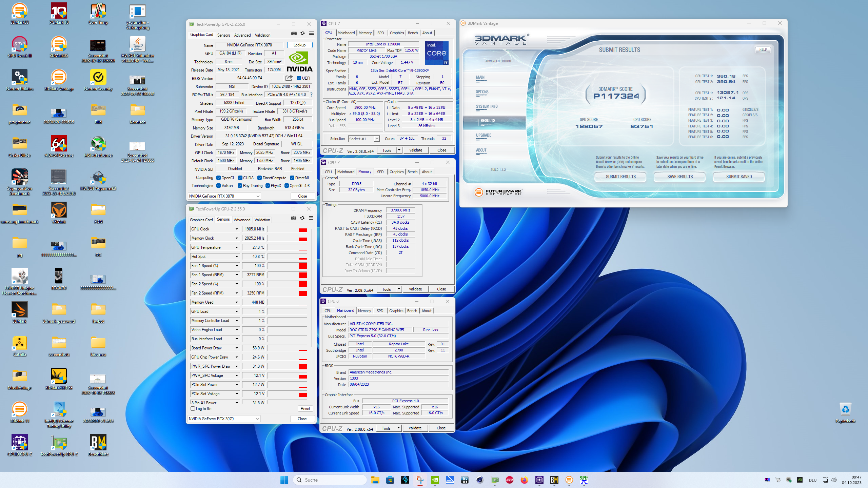Open Tools dropdown arrow in top CPU-Z window

399,150
